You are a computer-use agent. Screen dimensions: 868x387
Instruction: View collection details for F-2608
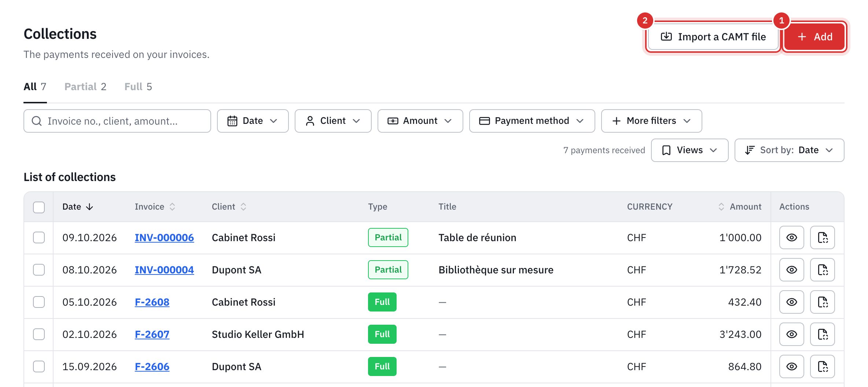(791, 302)
